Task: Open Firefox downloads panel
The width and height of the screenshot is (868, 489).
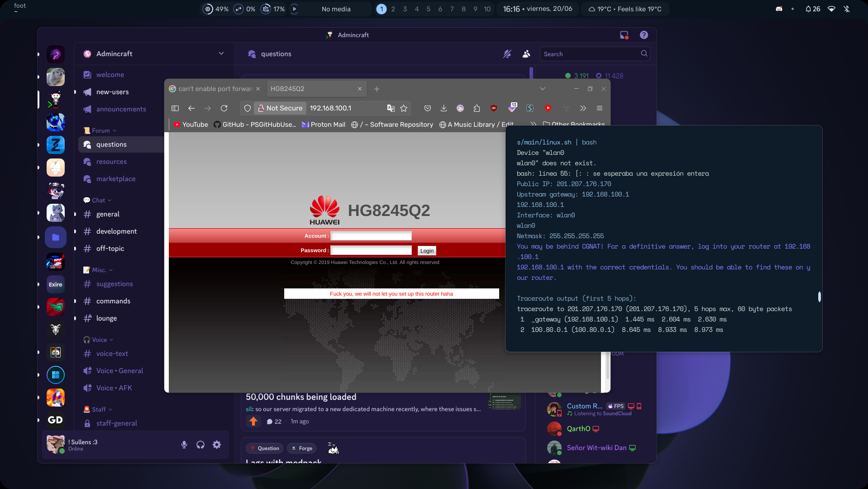Action: (444, 108)
